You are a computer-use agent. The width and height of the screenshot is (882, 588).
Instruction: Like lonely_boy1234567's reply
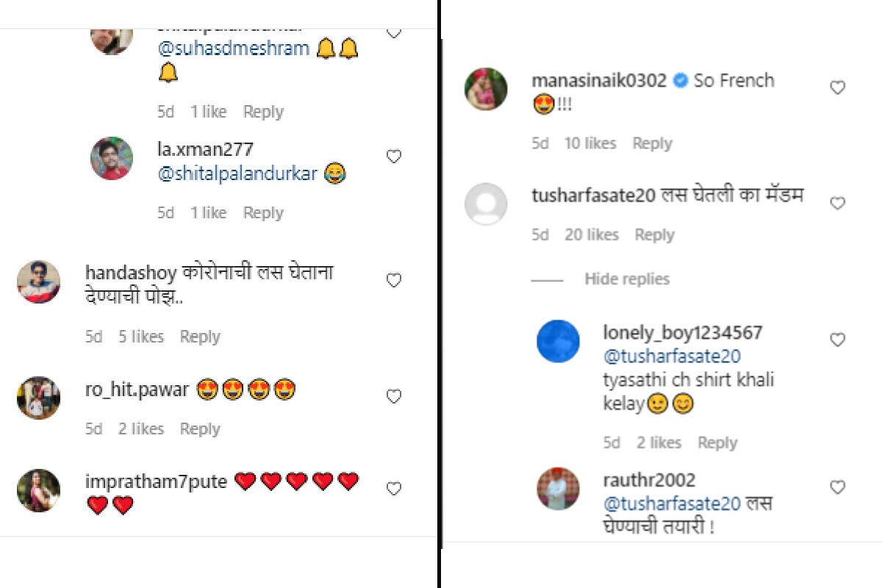(x=837, y=340)
